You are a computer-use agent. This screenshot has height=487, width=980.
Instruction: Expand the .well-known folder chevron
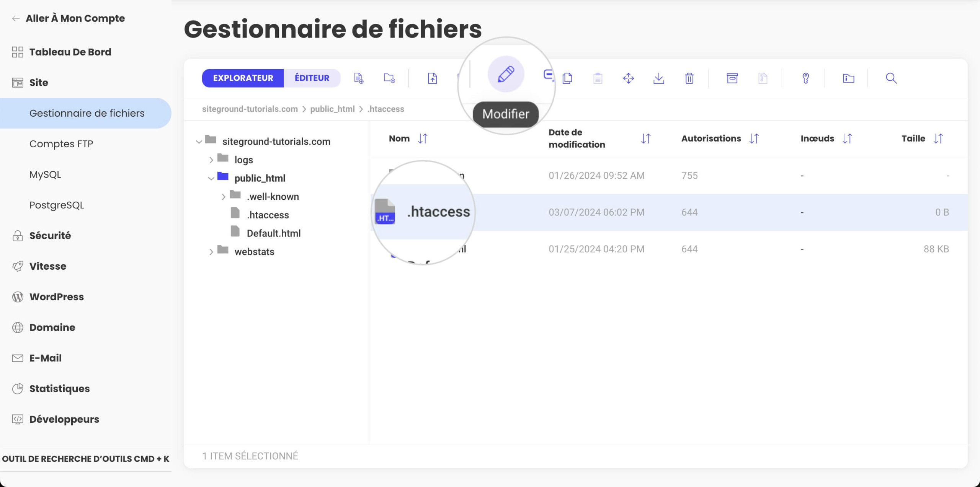(x=223, y=197)
